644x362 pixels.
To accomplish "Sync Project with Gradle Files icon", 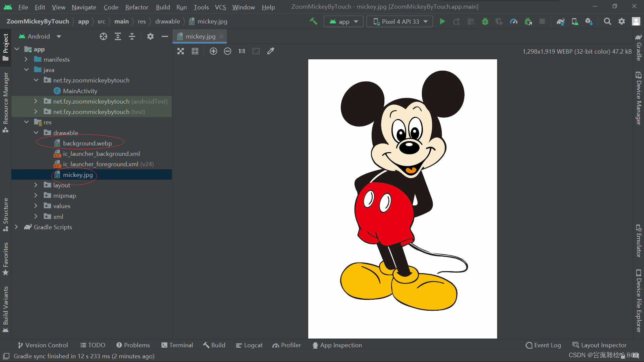I will tap(560, 21).
